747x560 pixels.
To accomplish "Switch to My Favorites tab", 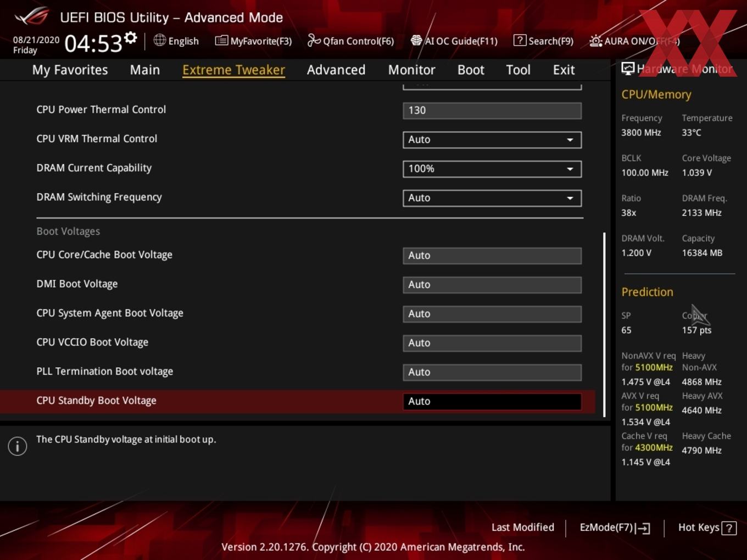I will [x=70, y=70].
